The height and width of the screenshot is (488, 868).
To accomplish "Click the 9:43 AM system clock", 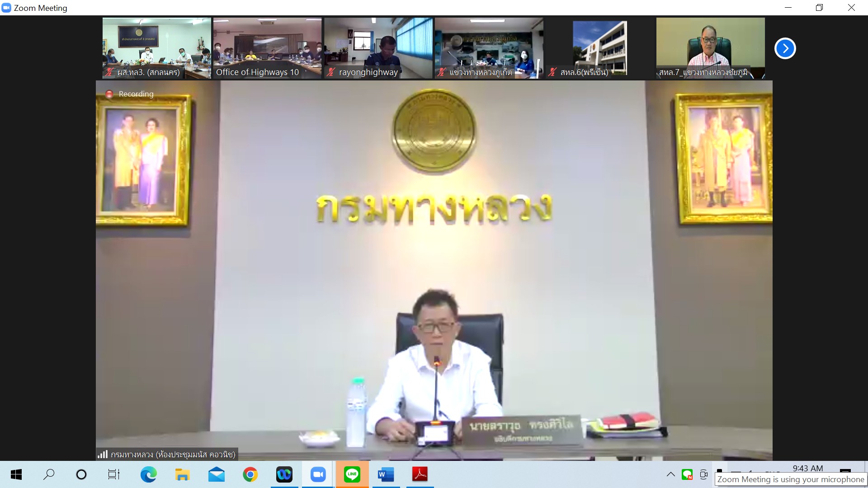I will coord(807,469).
